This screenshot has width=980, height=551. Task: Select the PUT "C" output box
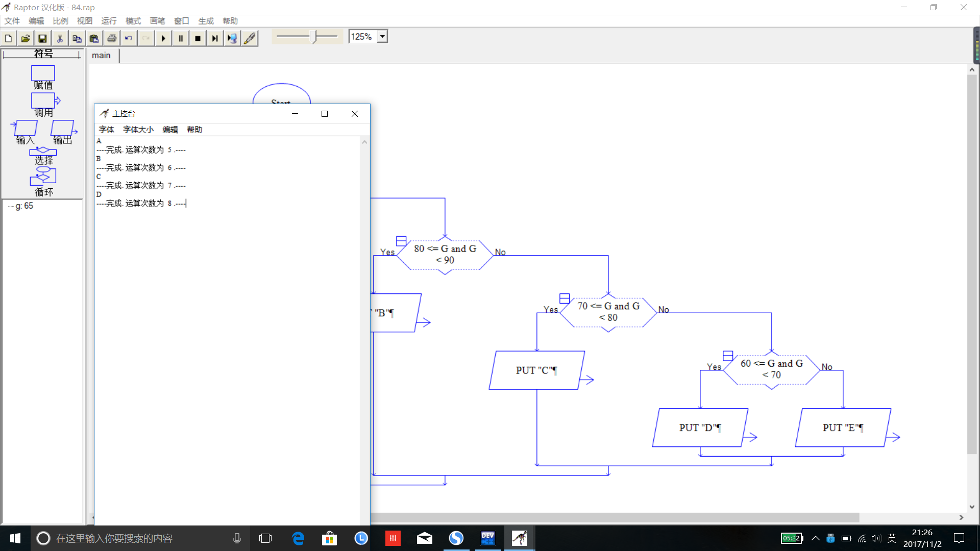tap(536, 370)
